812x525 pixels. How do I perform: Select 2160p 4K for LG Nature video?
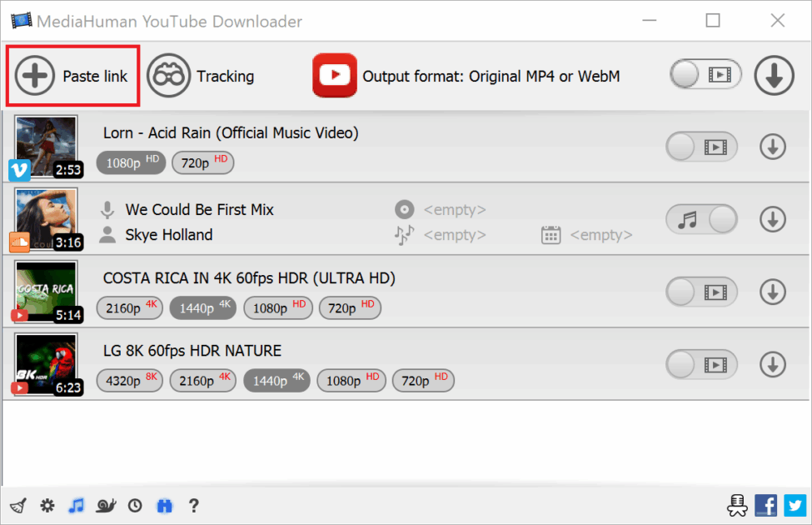(x=203, y=380)
